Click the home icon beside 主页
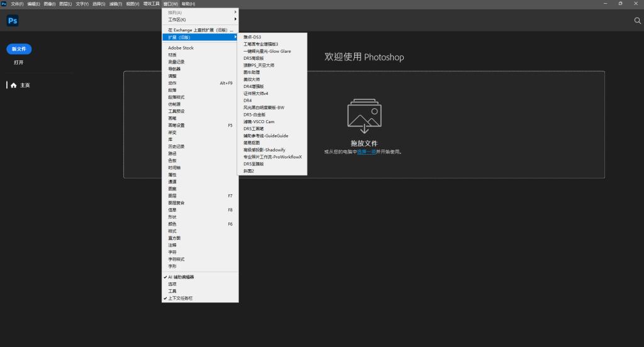Viewport: 644px width, 347px height. tap(14, 85)
